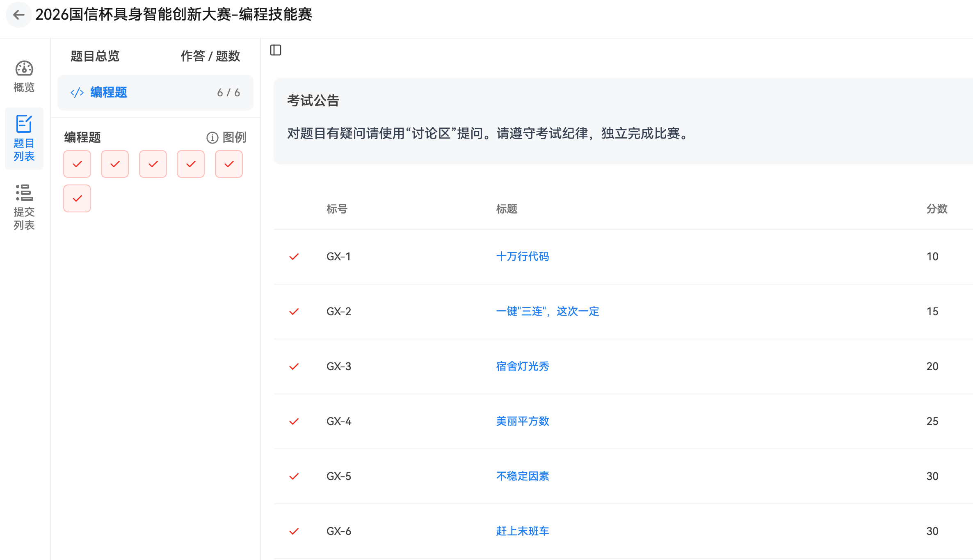Screen dimensions: 973x560
Task: Open problem 美丽平方数
Action: [x=523, y=421]
